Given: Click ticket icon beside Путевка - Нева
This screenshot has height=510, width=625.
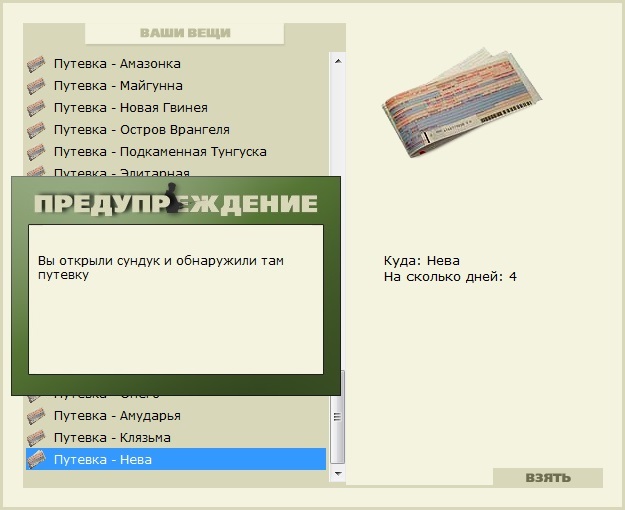Looking at the screenshot, I should [36, 459].
